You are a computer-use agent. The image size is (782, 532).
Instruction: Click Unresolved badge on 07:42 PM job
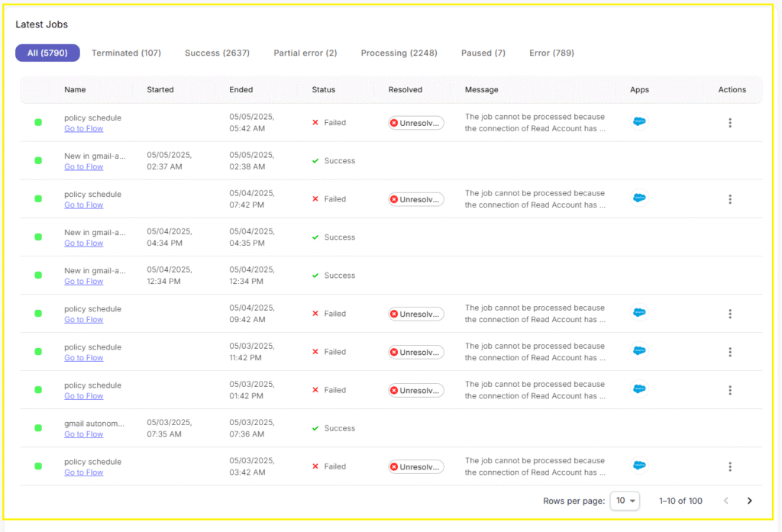click(416, 199)
